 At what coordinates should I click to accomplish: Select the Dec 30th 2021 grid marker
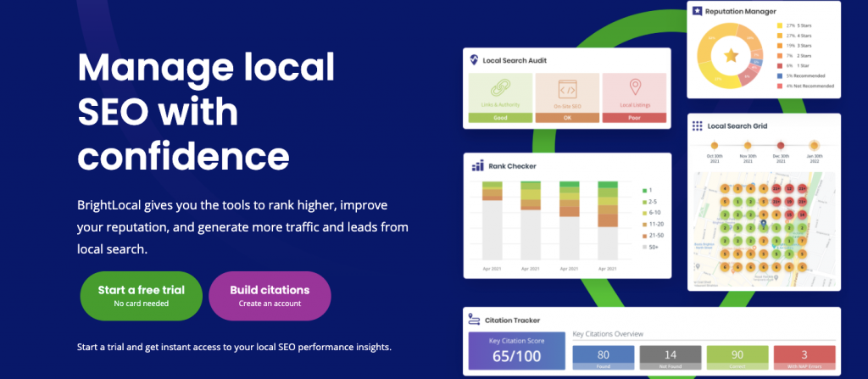[x=781, y=146]
